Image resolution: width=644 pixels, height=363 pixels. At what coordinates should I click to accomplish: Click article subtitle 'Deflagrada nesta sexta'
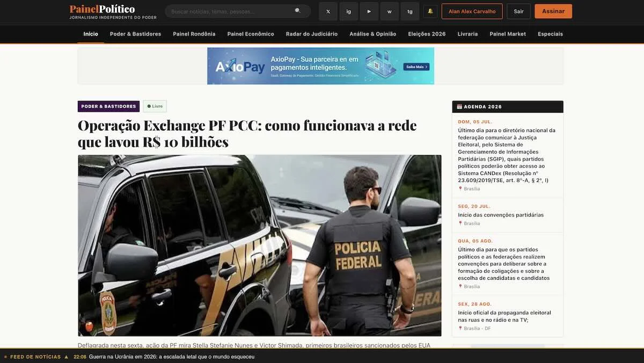tap(254, 345)
